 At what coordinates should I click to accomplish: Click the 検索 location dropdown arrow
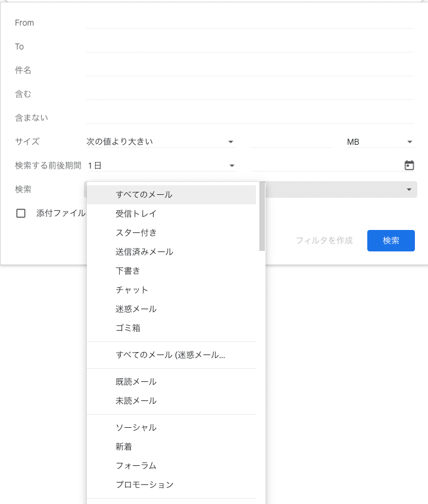coord(409,189)
